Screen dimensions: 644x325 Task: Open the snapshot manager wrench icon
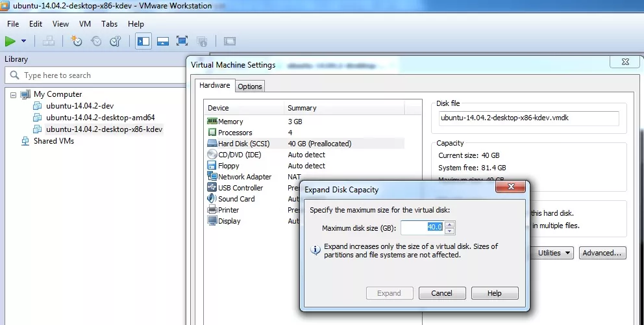[x=116, y=41]
